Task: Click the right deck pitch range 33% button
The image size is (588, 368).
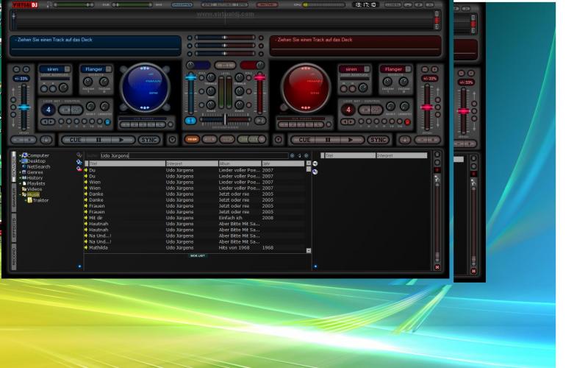Action: click(429, 79)
